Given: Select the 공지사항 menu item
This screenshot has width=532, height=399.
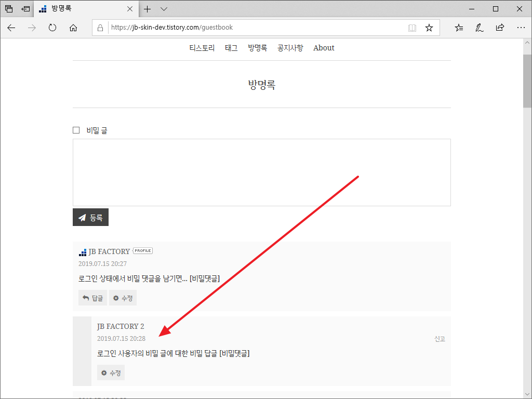Looking at the screenshot, I should (290, 48).
